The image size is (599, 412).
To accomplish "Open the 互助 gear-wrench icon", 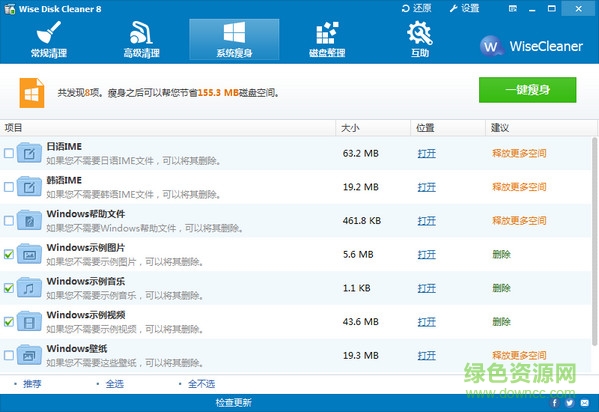I will 419,39.
